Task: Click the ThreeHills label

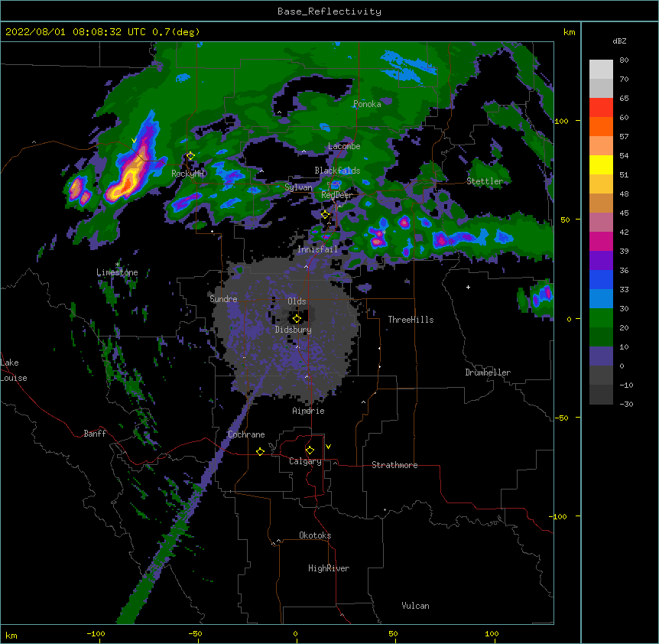Action: [411, 320]
